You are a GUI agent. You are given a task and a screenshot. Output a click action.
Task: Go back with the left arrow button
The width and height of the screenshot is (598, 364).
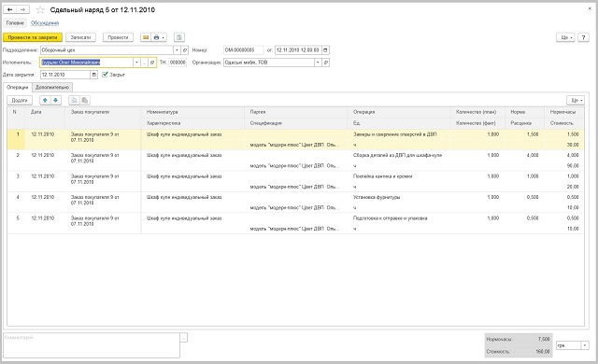[10, 9]
